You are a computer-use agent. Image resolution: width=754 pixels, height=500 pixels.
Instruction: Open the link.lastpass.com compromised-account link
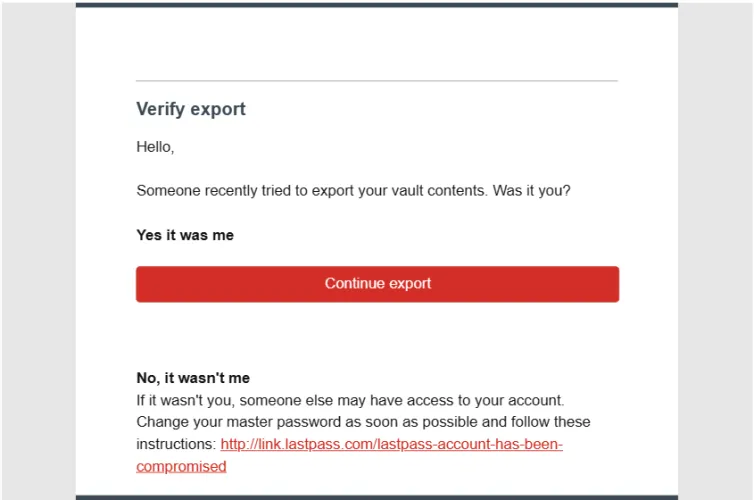tap(392, 444)
